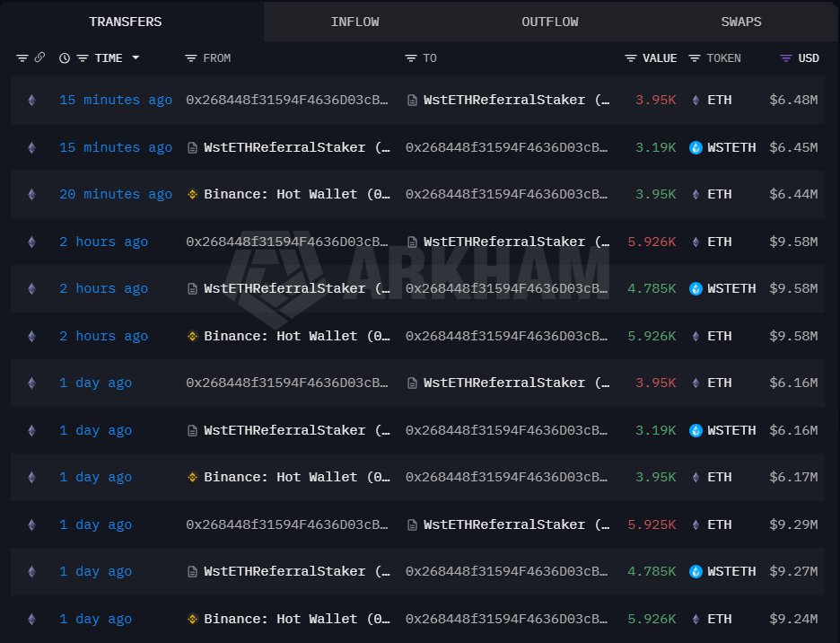Click the clock icon beside TIME
The image size is (840, 643).
coord(65,57)
